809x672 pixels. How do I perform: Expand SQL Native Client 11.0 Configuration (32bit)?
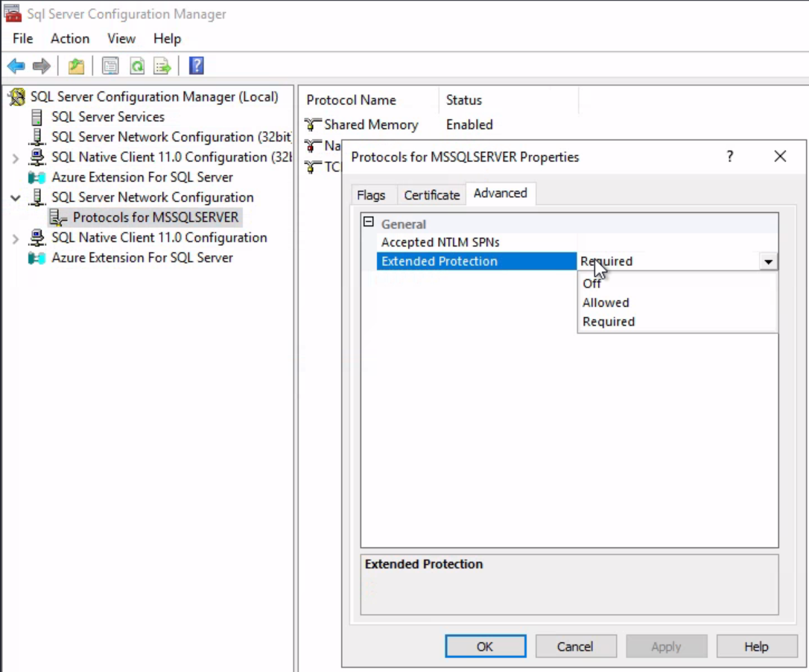pyautogui.click(x=16, y=158)
